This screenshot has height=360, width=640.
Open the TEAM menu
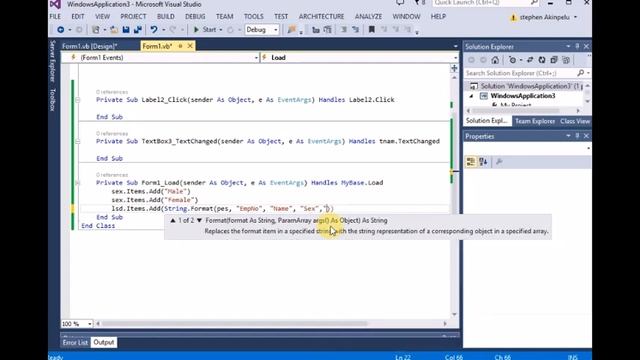click(x=224, y=16)
